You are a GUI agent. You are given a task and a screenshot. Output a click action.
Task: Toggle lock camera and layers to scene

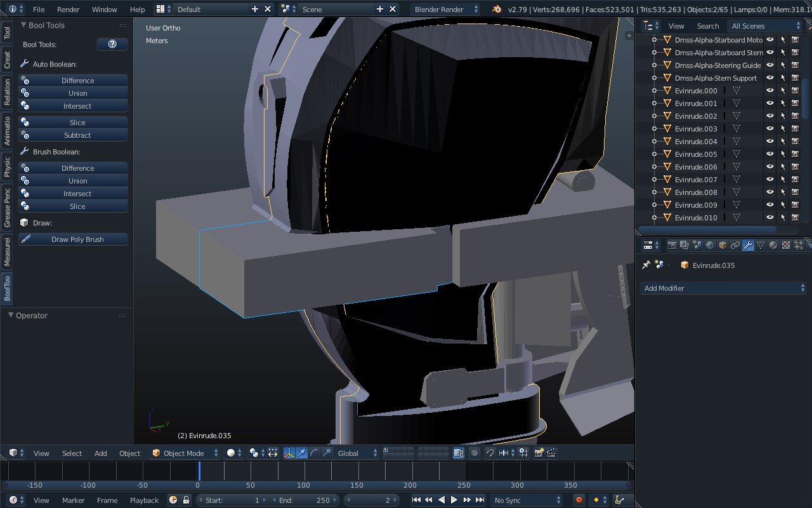459,453
